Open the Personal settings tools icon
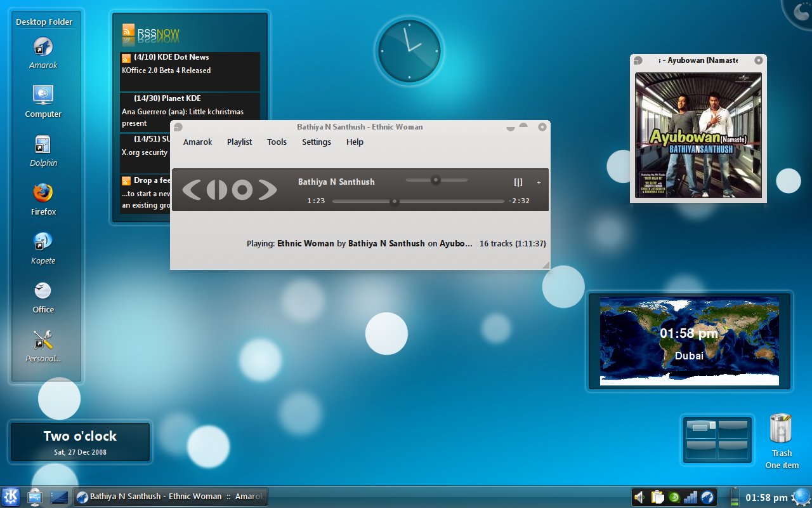Image resolution: width=812 pixels, height=508 pixels. tap(43, 340)
